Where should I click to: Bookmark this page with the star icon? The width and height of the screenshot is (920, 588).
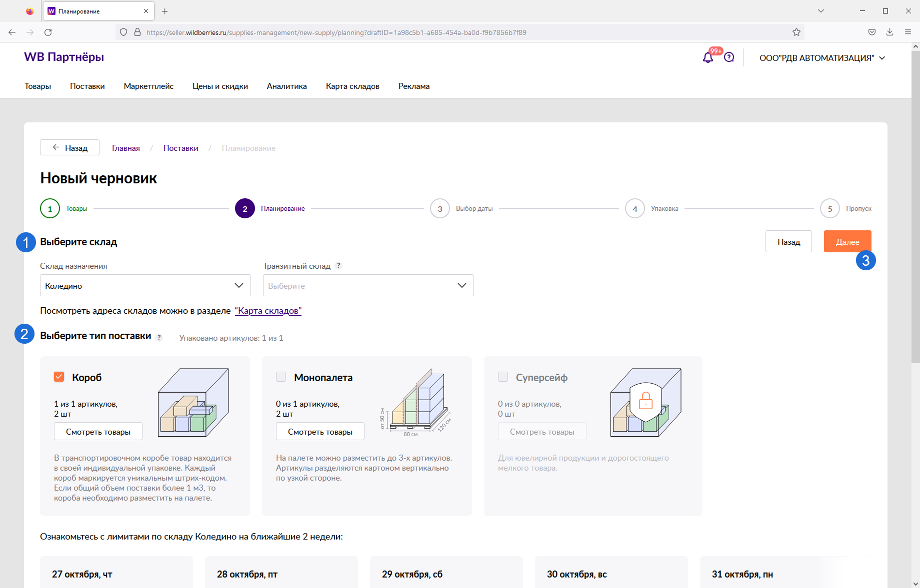(x=796, y=32)
